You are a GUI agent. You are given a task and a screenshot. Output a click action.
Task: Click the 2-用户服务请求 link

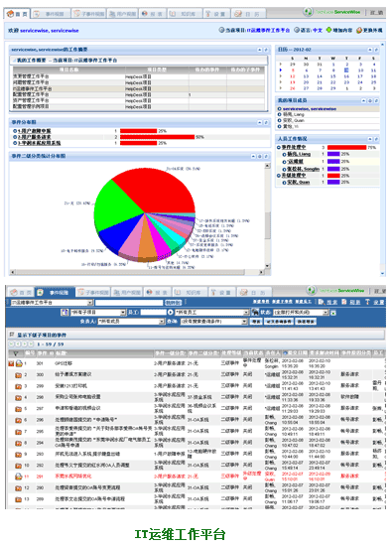[x=34, y=137]
